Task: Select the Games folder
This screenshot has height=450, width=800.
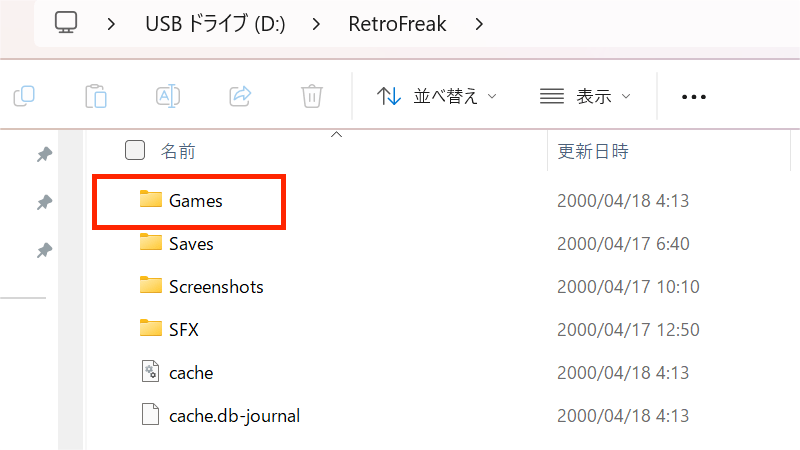Action: pos(195,201)
